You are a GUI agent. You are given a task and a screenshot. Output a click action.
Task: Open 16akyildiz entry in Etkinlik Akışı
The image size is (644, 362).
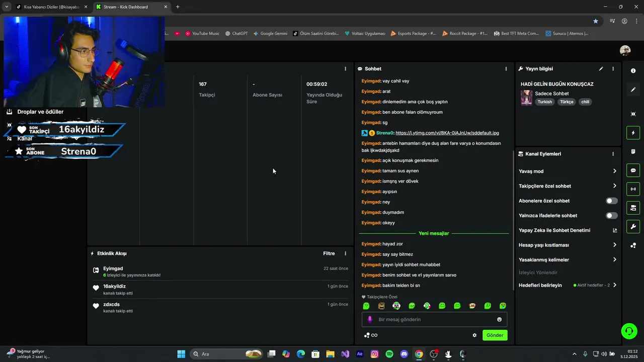pyautogui.click(x=220, y=290)
